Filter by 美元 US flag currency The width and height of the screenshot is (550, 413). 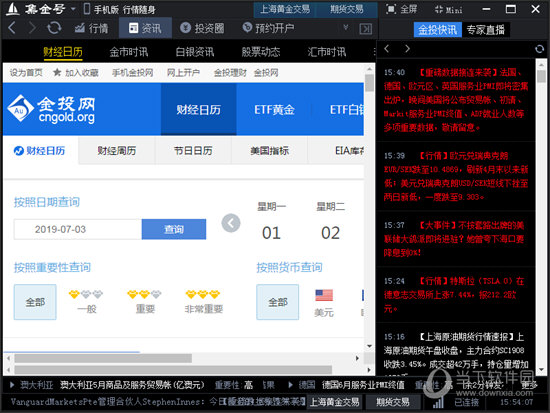pos(324,303)
